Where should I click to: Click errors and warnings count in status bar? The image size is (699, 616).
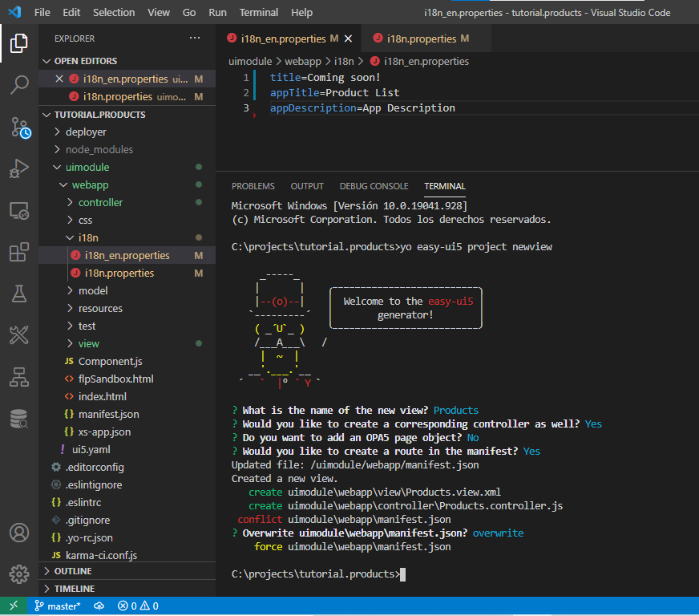[x=138, y=606]
